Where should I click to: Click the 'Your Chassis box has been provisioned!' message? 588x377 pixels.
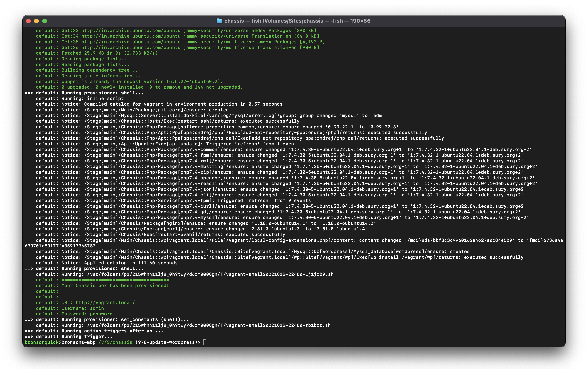coord(115,285)
